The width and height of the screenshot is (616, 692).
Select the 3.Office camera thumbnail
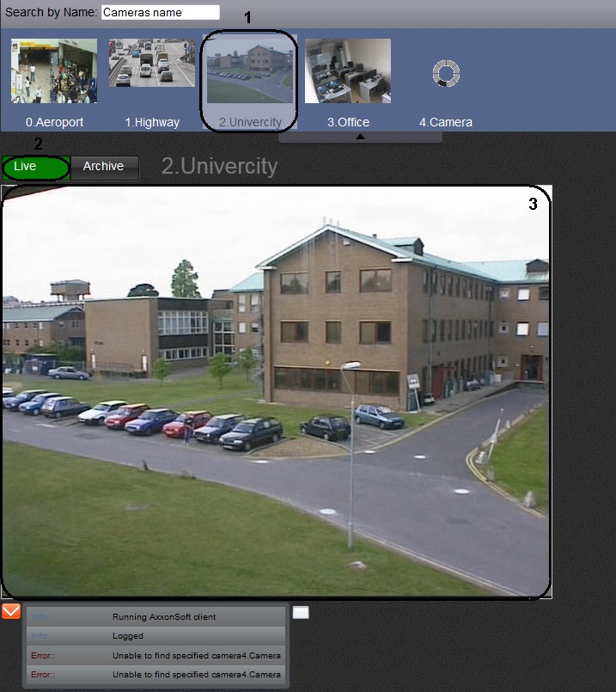coord(347,70)
